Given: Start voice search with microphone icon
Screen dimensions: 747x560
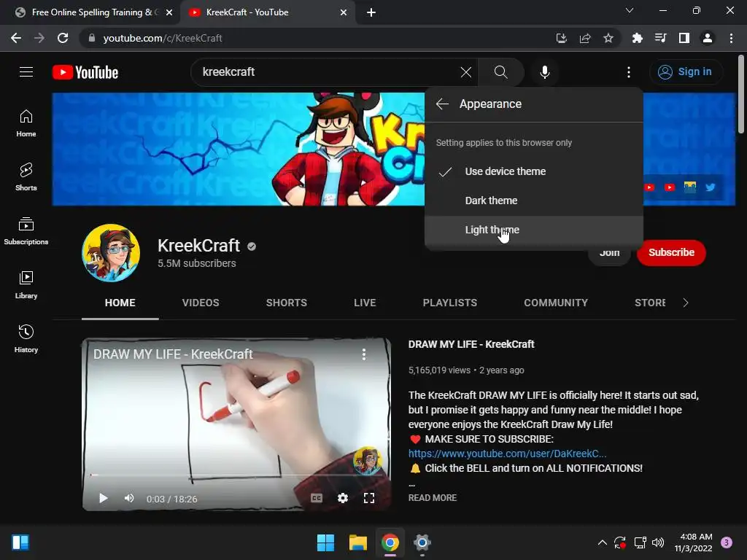Looking at the screenshot, I should point(545,72).
